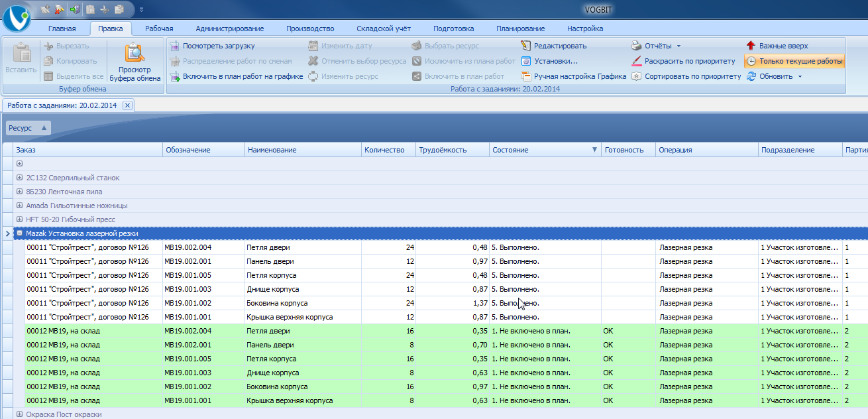
Task: Open the VOGBIT round application menu button
Action: [x=16, y=18]
